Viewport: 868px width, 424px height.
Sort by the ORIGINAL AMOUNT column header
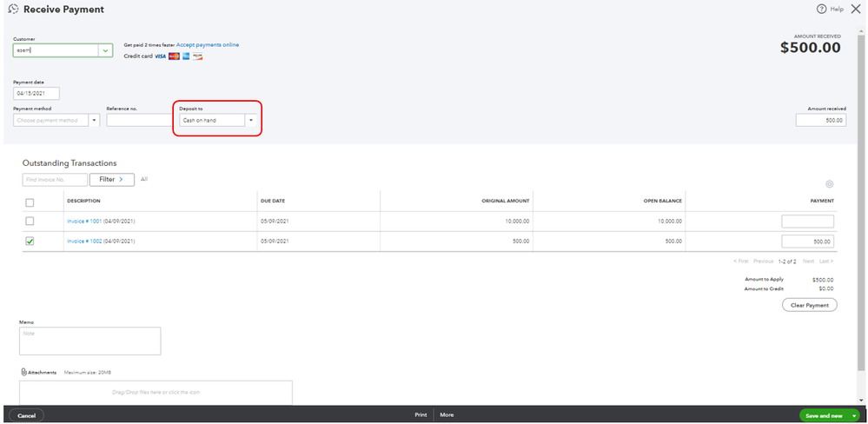(x=506, y=201)
